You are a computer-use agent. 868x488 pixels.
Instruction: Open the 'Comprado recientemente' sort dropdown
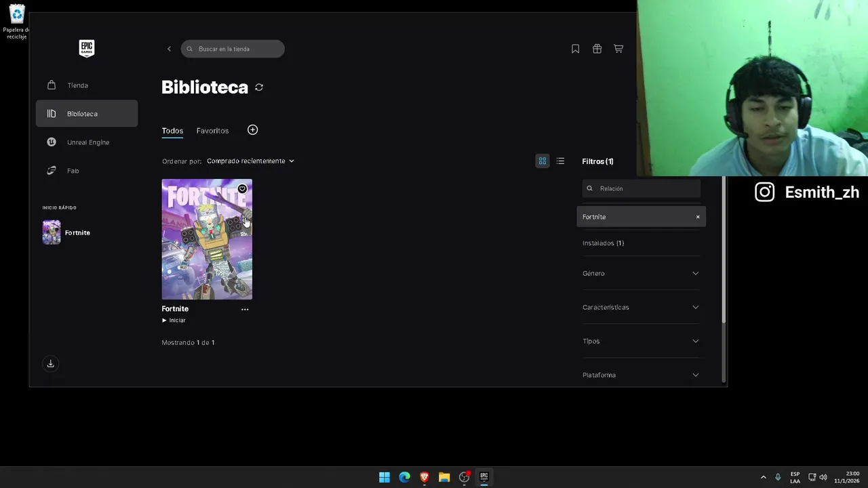250,161
